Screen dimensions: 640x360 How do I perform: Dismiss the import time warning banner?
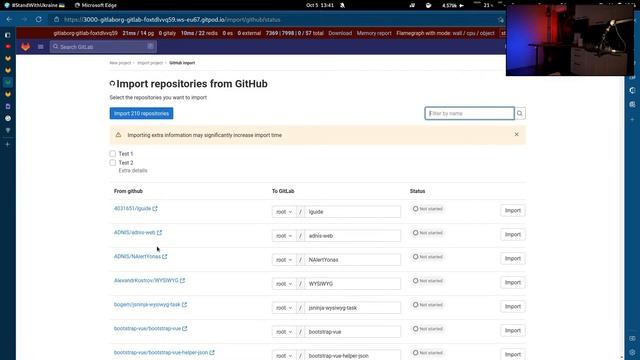(516, 134)
